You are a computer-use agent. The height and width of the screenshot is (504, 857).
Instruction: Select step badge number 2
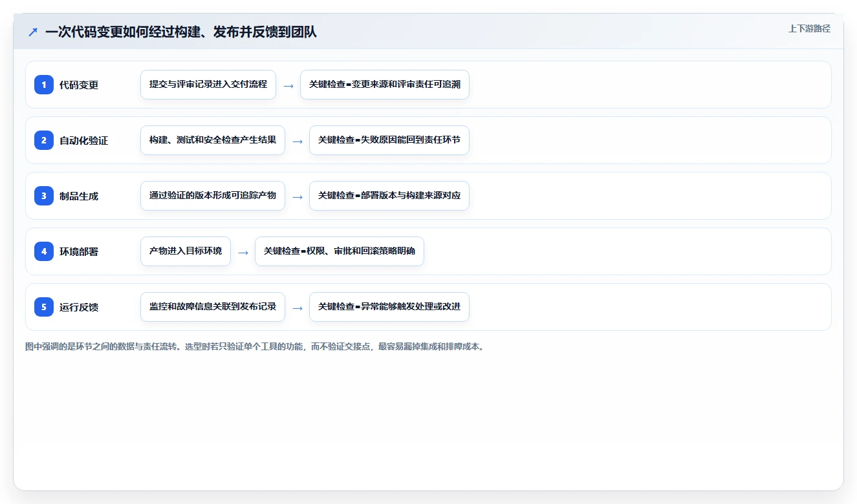pyautogui.click(x=44, y=140)
